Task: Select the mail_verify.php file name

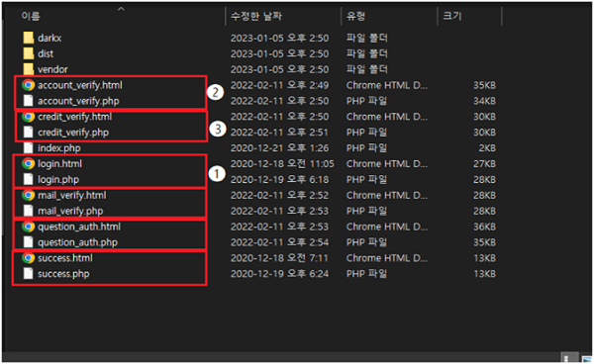Action: (70, 211)
